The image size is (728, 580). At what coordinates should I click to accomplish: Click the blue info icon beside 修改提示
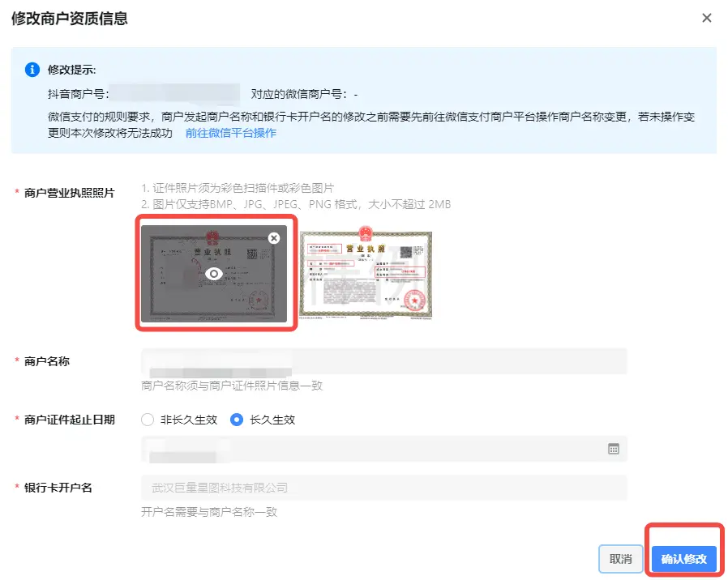pos(32,70)
